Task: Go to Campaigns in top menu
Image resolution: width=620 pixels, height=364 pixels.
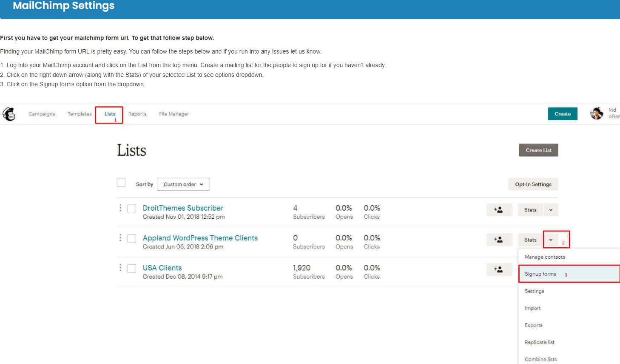Action: (42, 114)
